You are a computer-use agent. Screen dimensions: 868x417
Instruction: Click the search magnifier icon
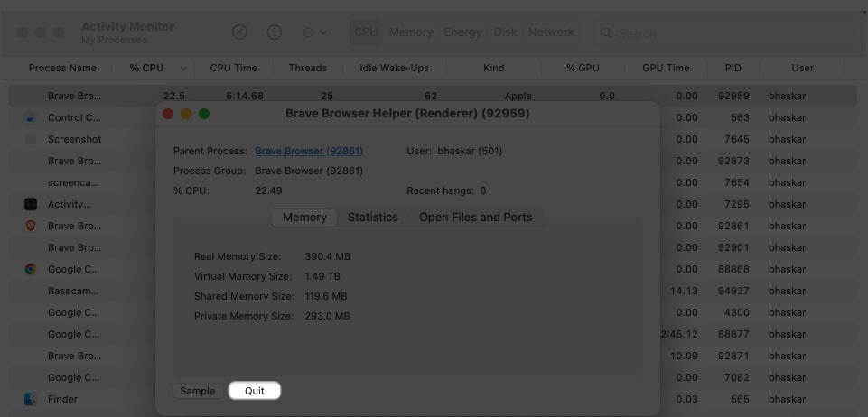(x=606, y=33)
